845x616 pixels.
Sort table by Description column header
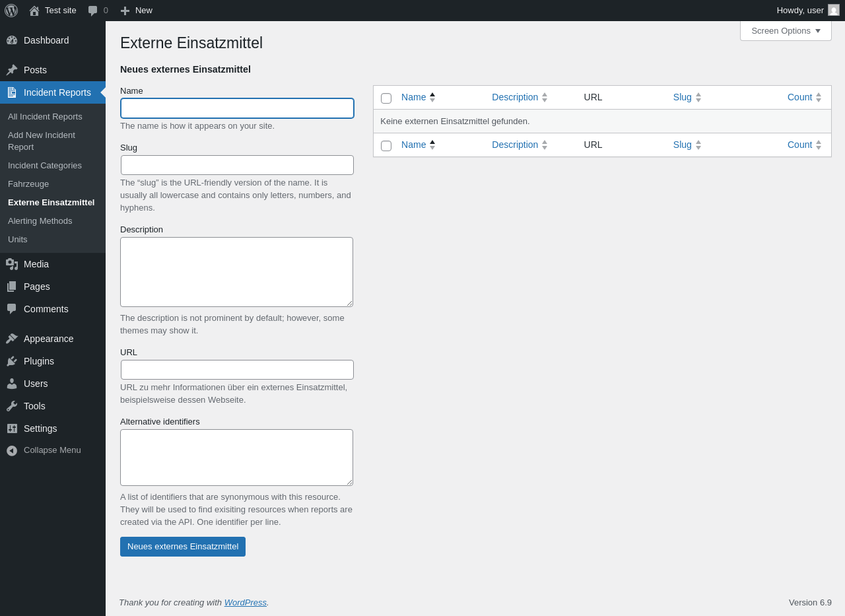coord(515,97)
